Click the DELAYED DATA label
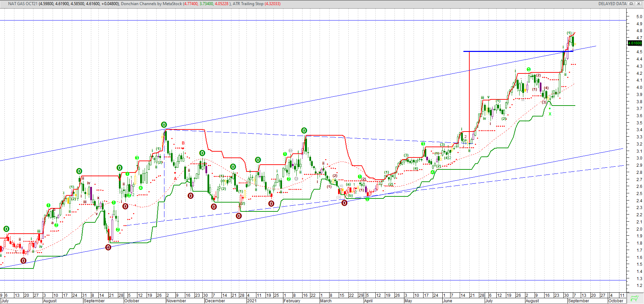 click(x=612, y=4)
